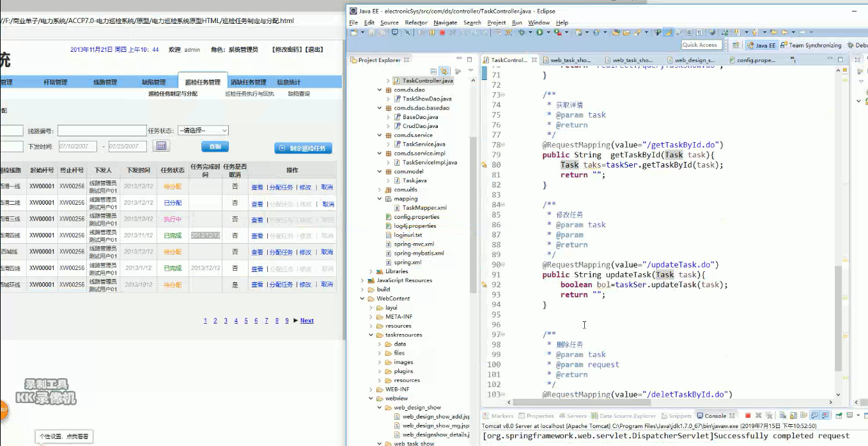Click the red Terminate icon in main toolbar
Screen dimensions: 868x446
[x=442, y=32]
